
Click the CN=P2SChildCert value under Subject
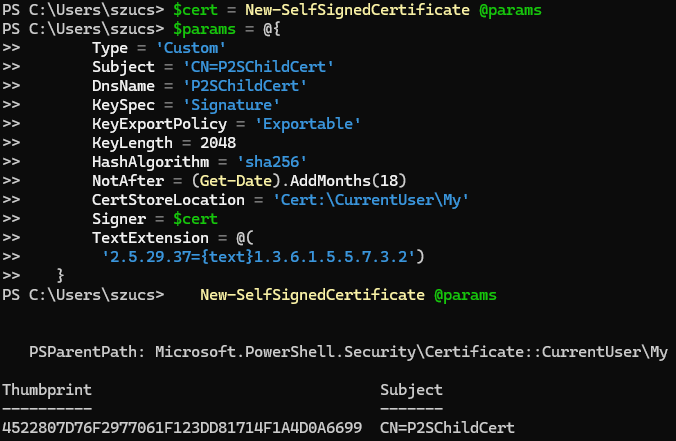447,427
